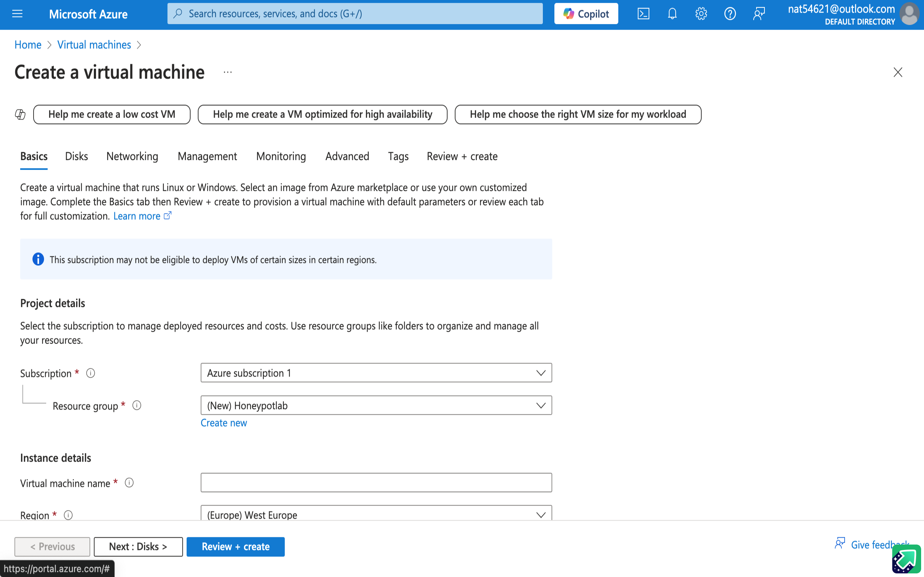Switch to the Networking tab
The height and width of the screenshot is (577, 924).
tap(132, 157)
